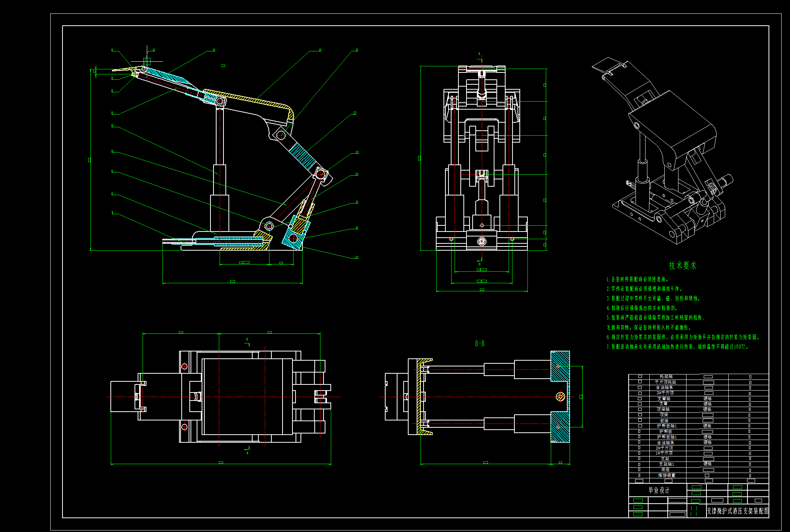Select the 2#千斤顶 parts list entry
This screenshot has height=532, width=790.
pos(664,448)
